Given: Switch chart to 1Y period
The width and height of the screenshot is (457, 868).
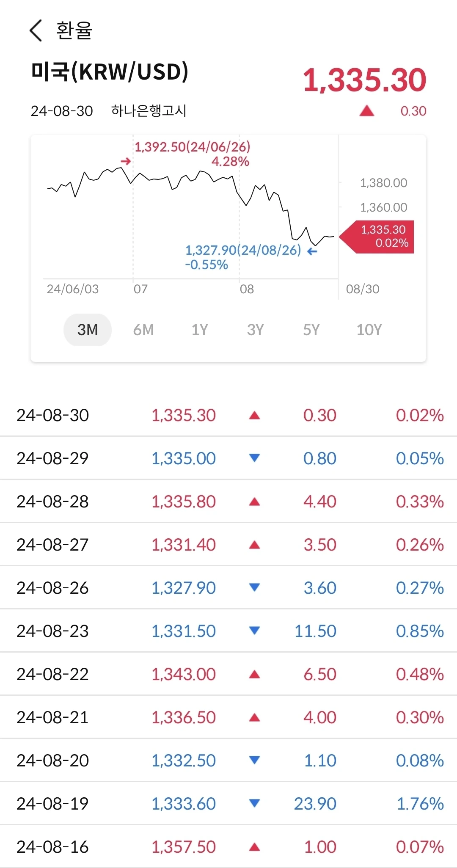Looking at the screenshot, I should (200, 330).
